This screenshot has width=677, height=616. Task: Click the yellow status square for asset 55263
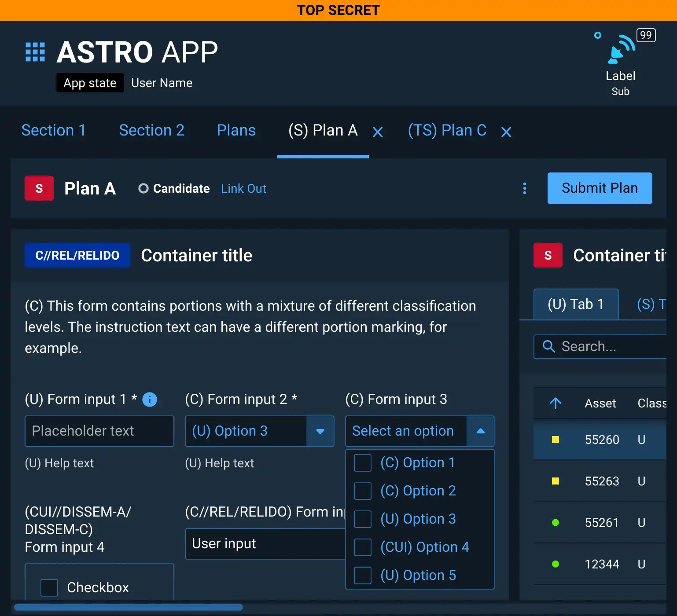[x=556, y=481]
